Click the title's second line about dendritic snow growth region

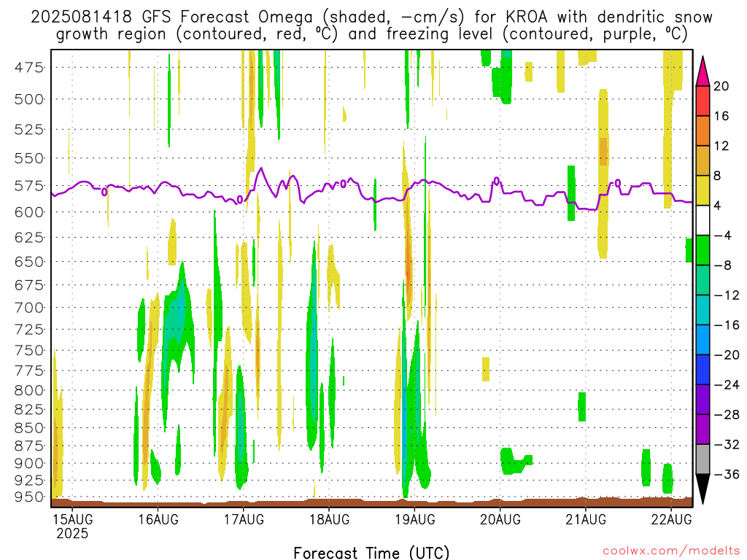tap(371, 34)
